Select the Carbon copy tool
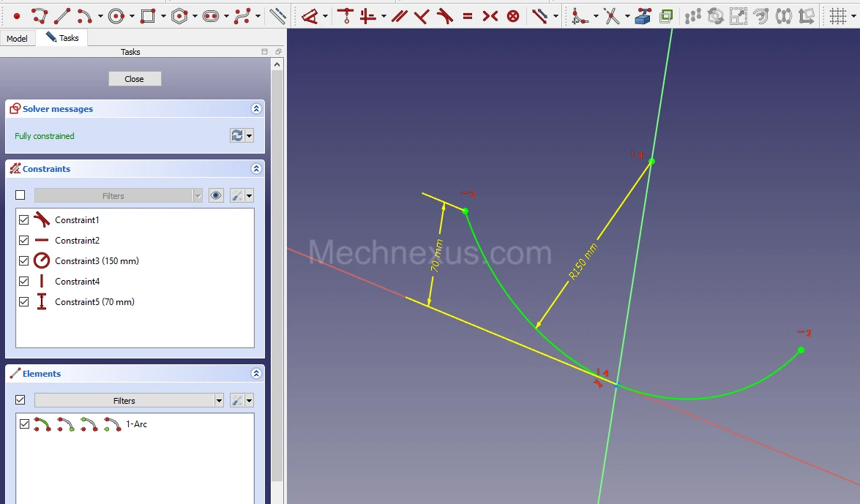860x504 pixels. (x=666, y=16)
